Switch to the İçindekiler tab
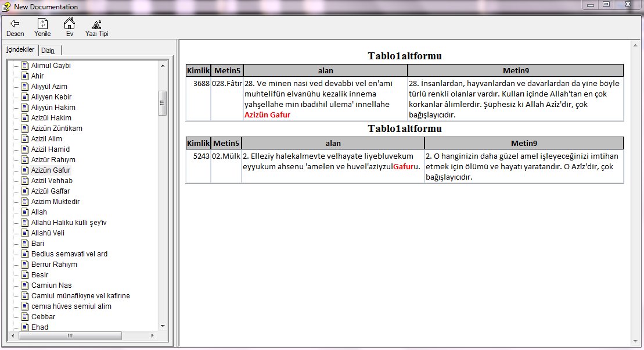Image resolution: width=644 pixels, height=350 pixels. click(x=20, y=50)
